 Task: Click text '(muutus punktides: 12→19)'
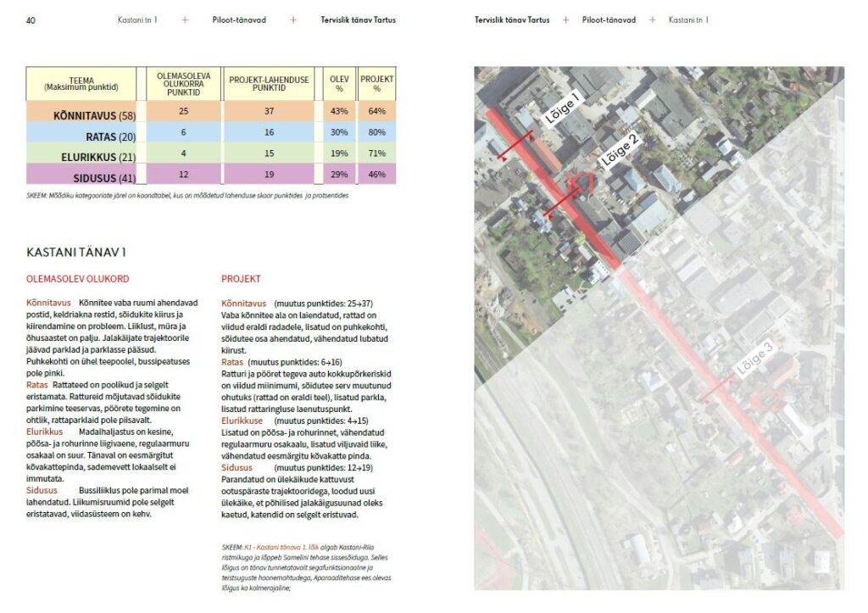(323, 468)
